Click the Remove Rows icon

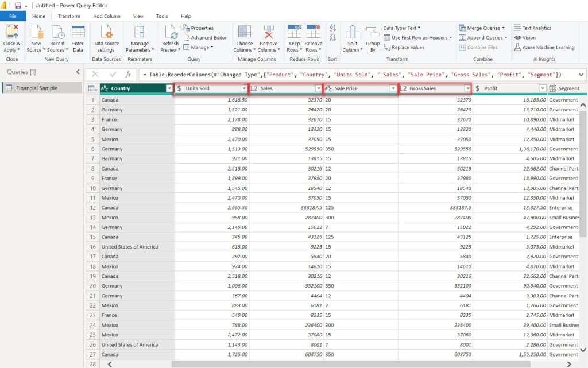tap(313, 32)
